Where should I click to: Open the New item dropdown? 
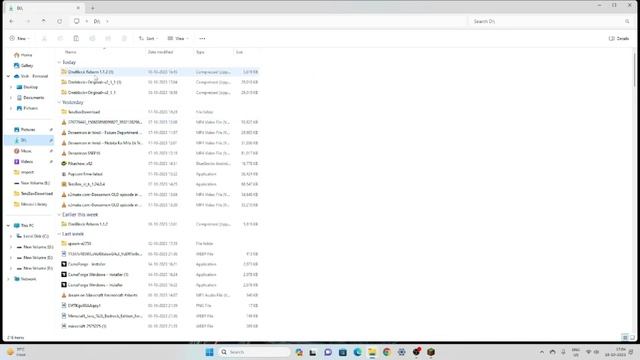click(x=20, y=38)
